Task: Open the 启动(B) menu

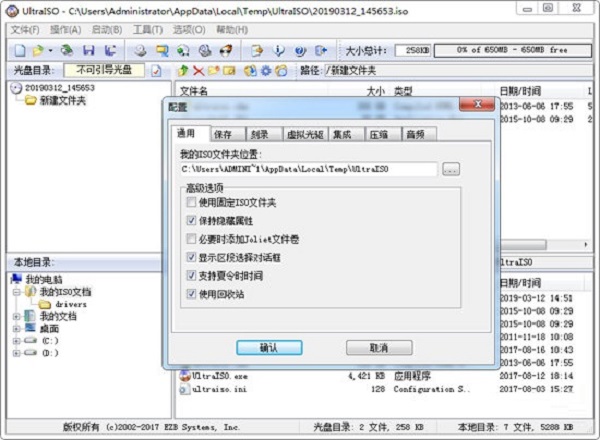Action: 107,30
